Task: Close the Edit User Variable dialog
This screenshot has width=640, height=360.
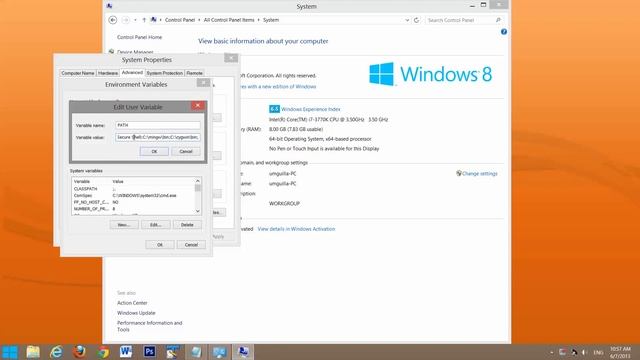Action: click(198, 106)
